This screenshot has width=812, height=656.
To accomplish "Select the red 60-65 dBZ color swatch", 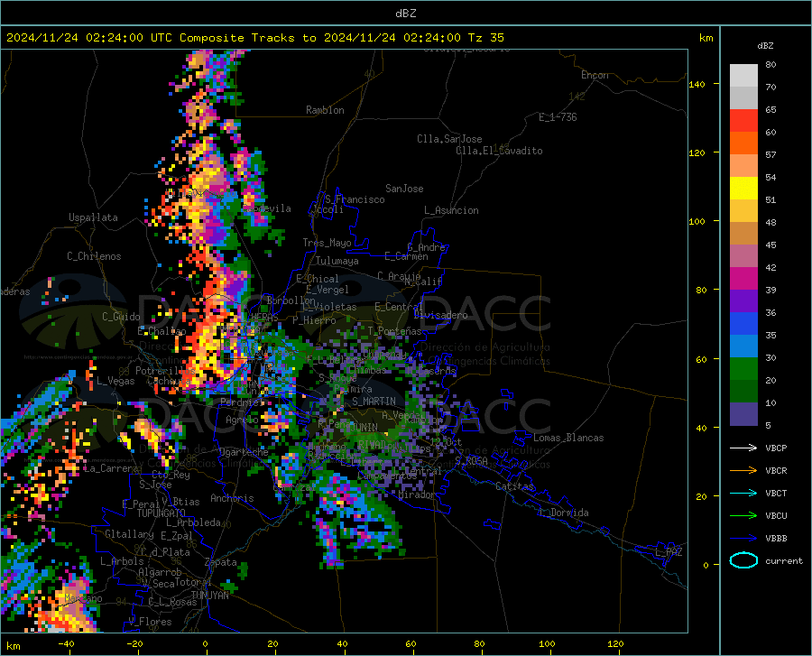I will coord(743,121).
